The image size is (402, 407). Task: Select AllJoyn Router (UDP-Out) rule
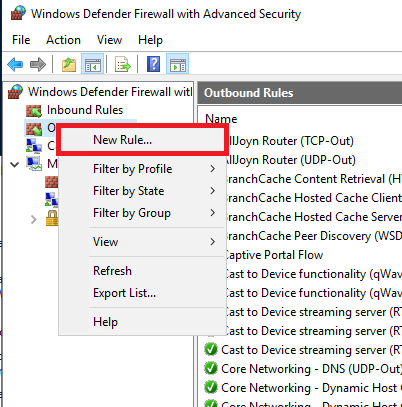click(x=291, y=160)
